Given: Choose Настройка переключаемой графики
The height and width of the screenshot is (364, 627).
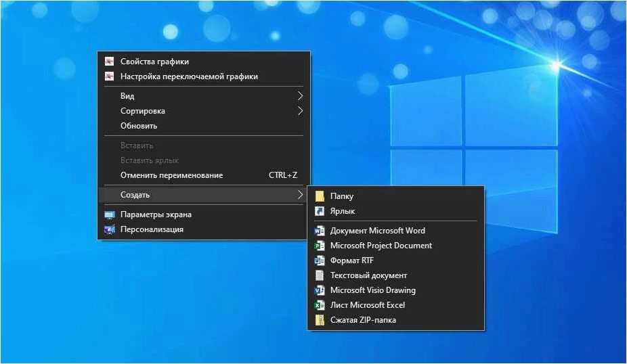Looking at the screenshot, I should 204,76.
